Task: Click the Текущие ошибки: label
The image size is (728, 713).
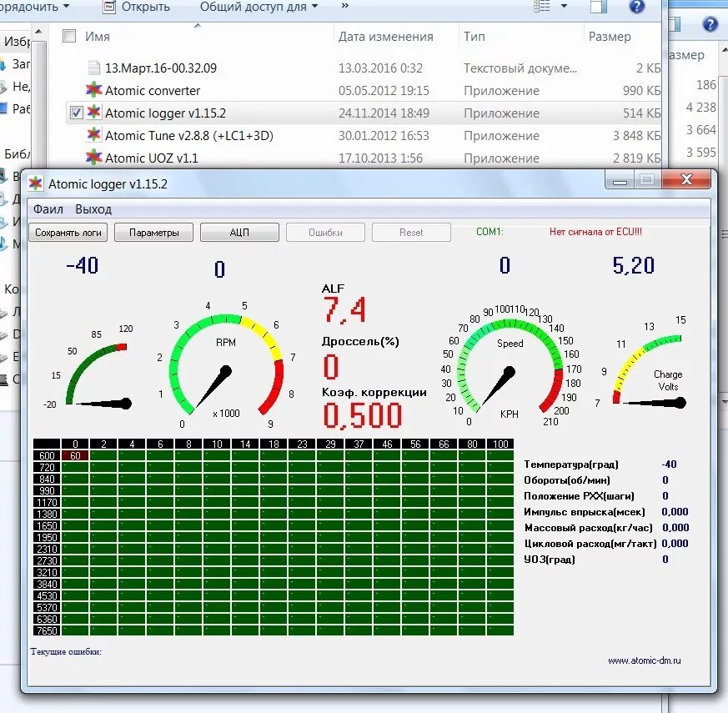Action: [x=66, y=651]
